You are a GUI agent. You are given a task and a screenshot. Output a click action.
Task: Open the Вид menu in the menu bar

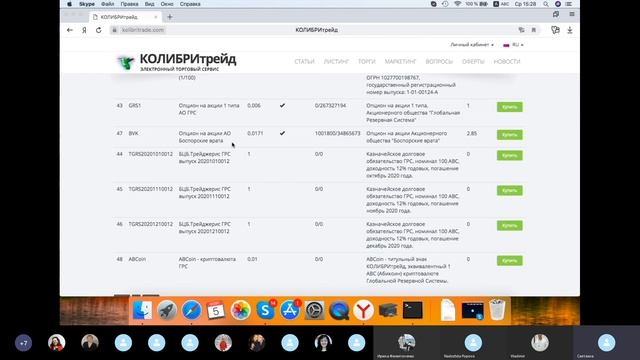(149, 4)
